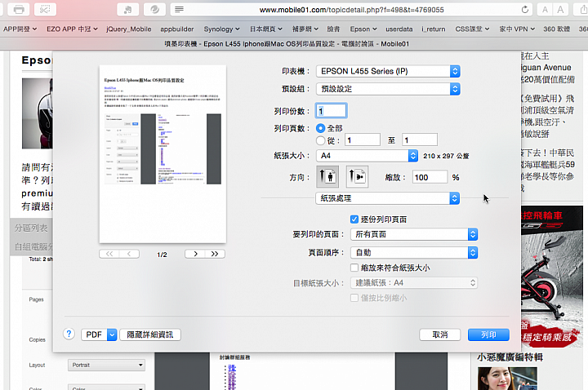This screenshot has width=588, height=390.
Task: Open 家中 VPN bookmarks folder
Action: coord(517,29)
